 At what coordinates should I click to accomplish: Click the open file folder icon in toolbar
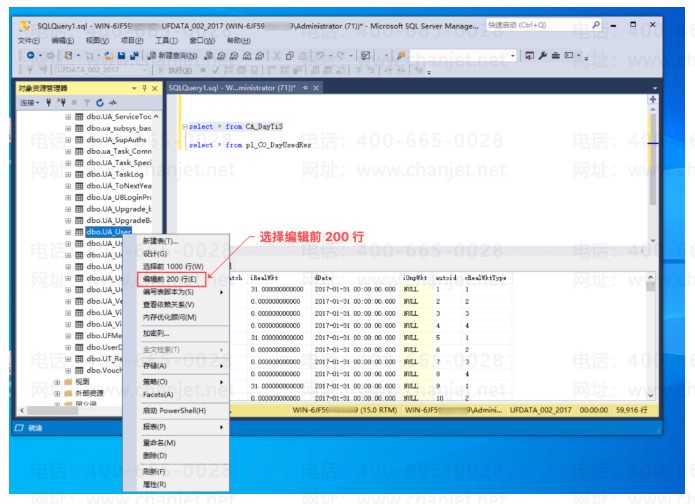[x=109, y=55]
